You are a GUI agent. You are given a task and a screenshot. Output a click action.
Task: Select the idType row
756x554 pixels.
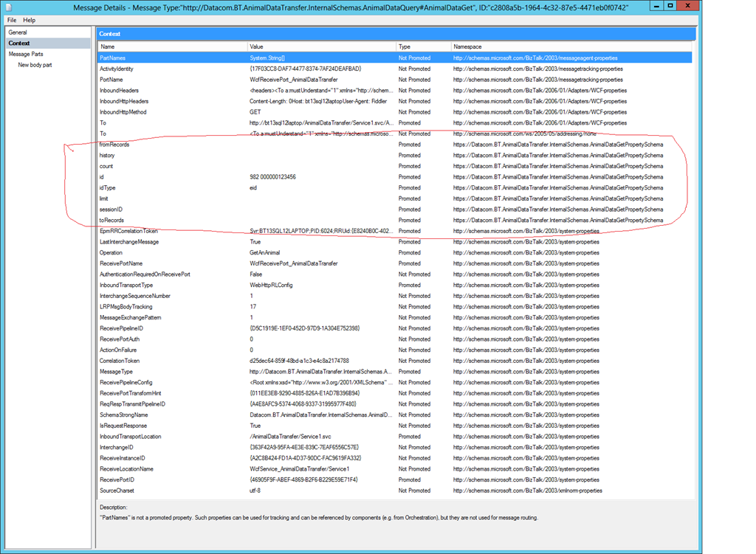[395, 188]
